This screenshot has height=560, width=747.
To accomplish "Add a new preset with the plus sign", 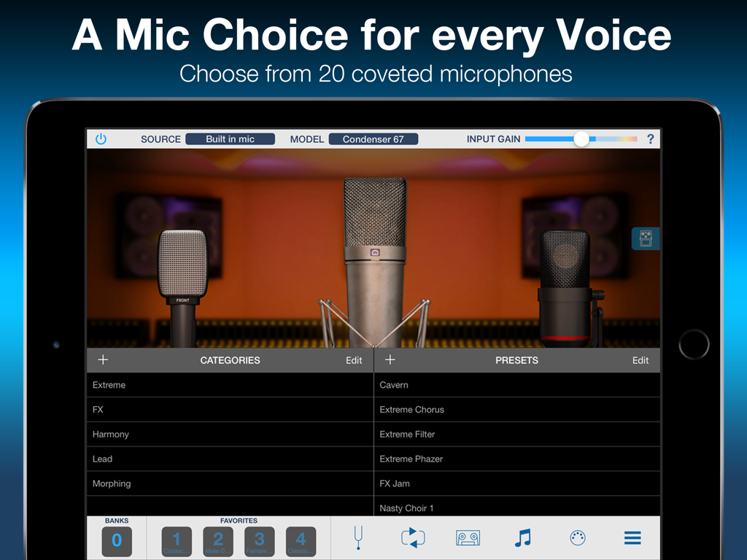I will coord(390,359).
